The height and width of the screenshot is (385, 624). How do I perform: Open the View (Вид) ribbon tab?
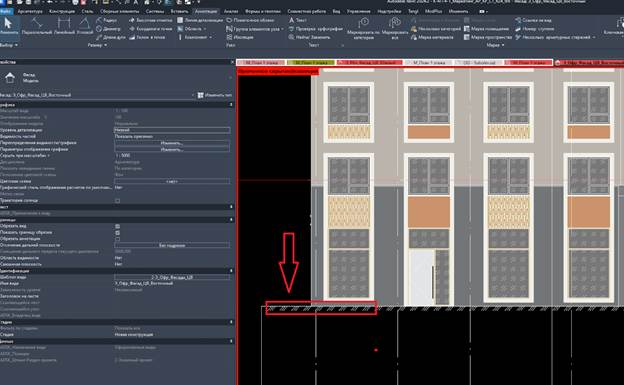[x=336, y=12]
